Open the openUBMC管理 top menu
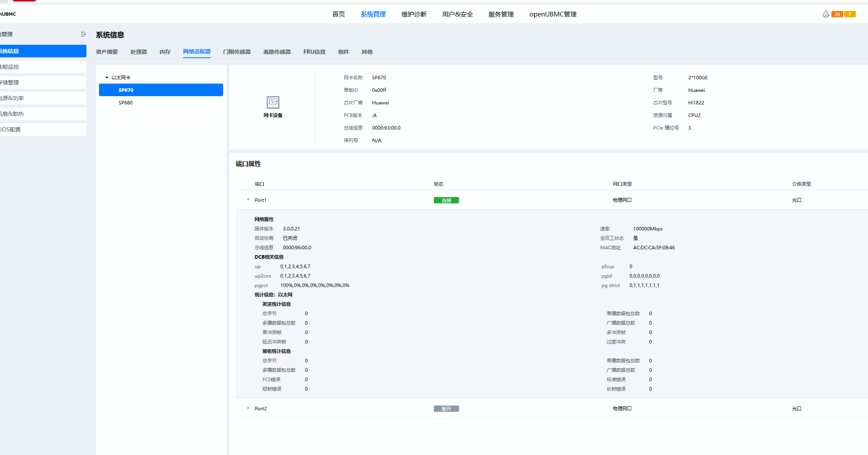This screenshot has height=455, width=868. [552, 15]
